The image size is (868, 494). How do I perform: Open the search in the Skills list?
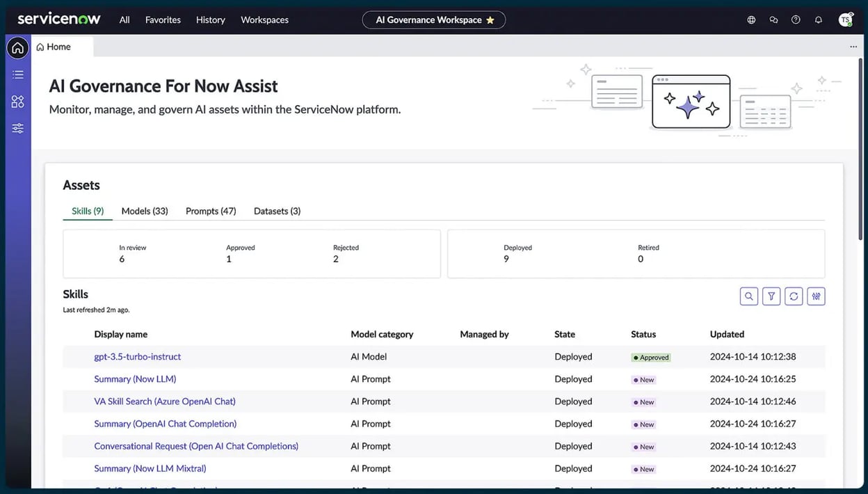click(x=749, y=296)
